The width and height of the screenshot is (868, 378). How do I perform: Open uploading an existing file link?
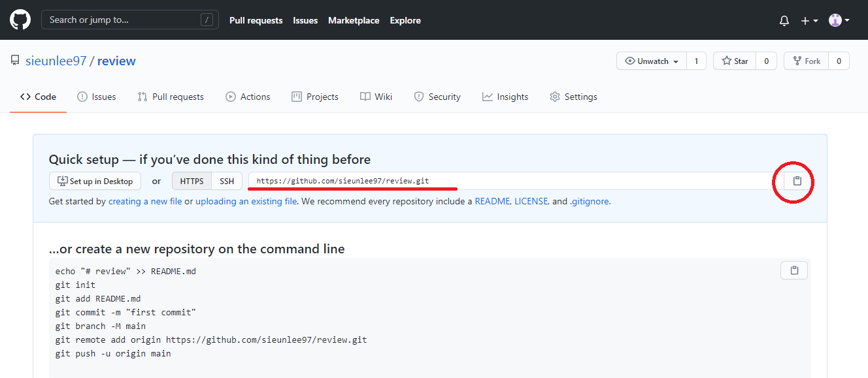coord(246,201)
